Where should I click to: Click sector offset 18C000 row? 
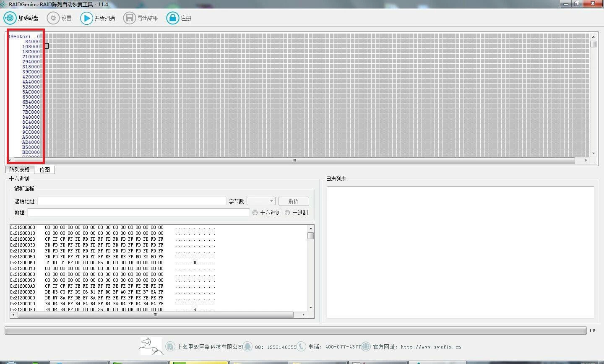point(31,52)
